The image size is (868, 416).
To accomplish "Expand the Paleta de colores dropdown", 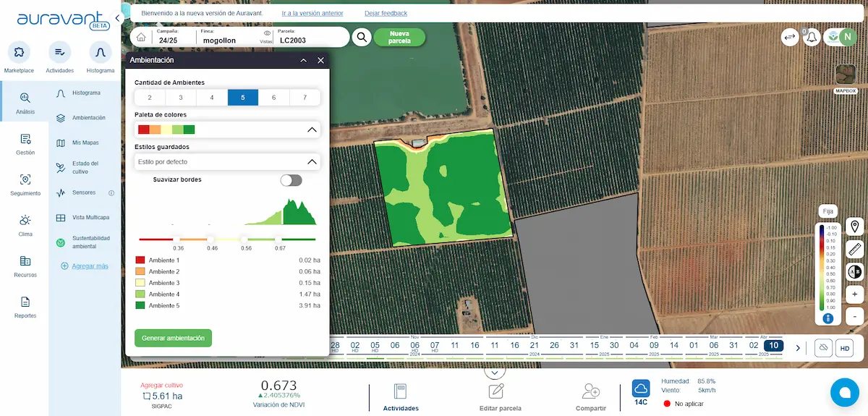I will click(312, 130).
